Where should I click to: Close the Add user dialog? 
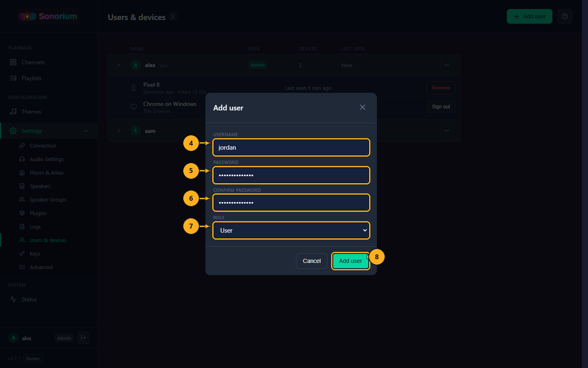pyautogui.click(x=363, y=107)
